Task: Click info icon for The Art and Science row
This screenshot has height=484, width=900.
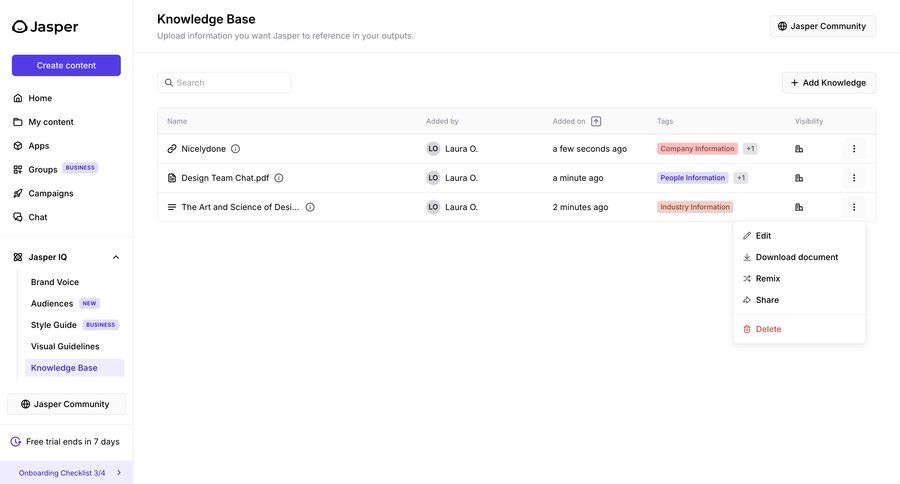Action: 310,207
